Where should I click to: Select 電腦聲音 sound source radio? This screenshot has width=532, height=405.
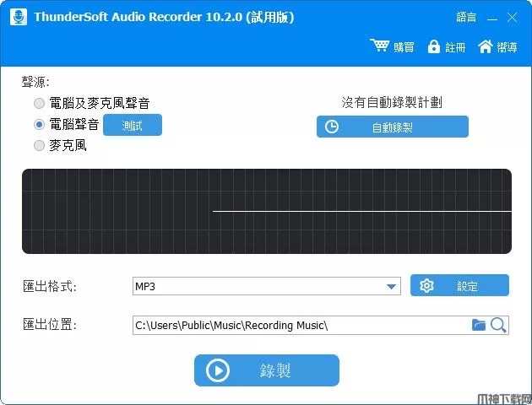click(40, 124)
